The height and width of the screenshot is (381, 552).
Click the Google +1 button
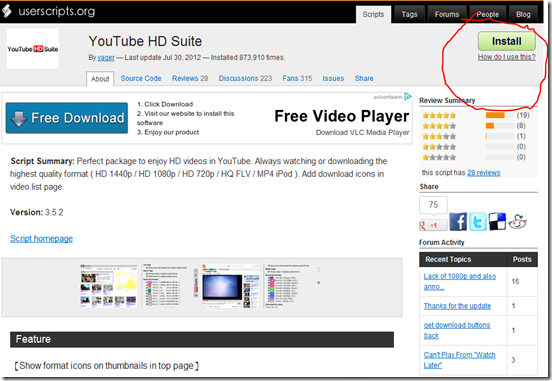click(433, 225)
